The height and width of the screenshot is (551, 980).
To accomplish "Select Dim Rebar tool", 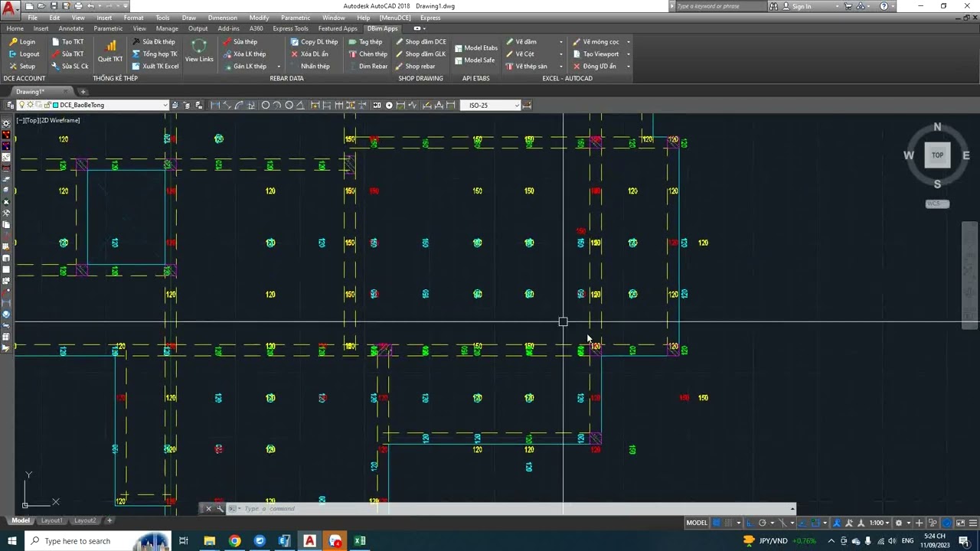I will click(368, 66).
